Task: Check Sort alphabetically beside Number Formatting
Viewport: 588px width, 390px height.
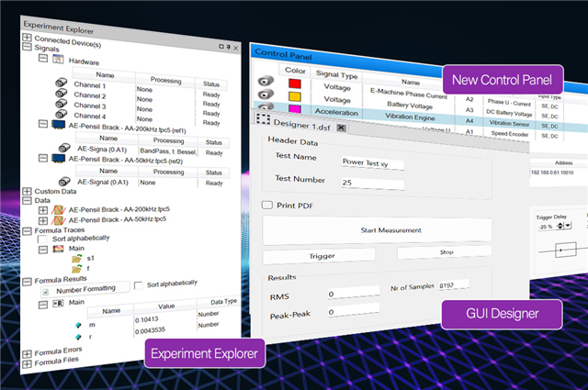Action: [139, 284]
